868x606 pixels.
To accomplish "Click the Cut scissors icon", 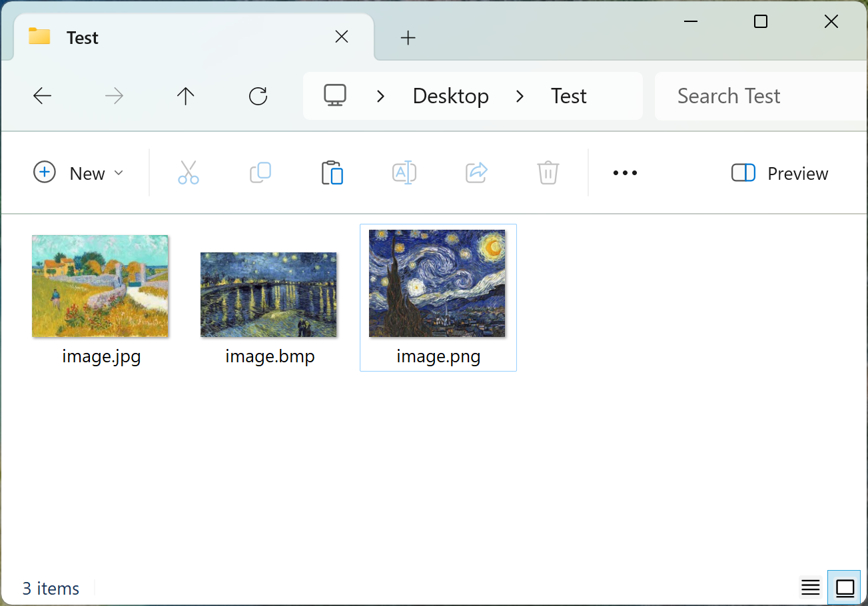I will coord(189,172).
